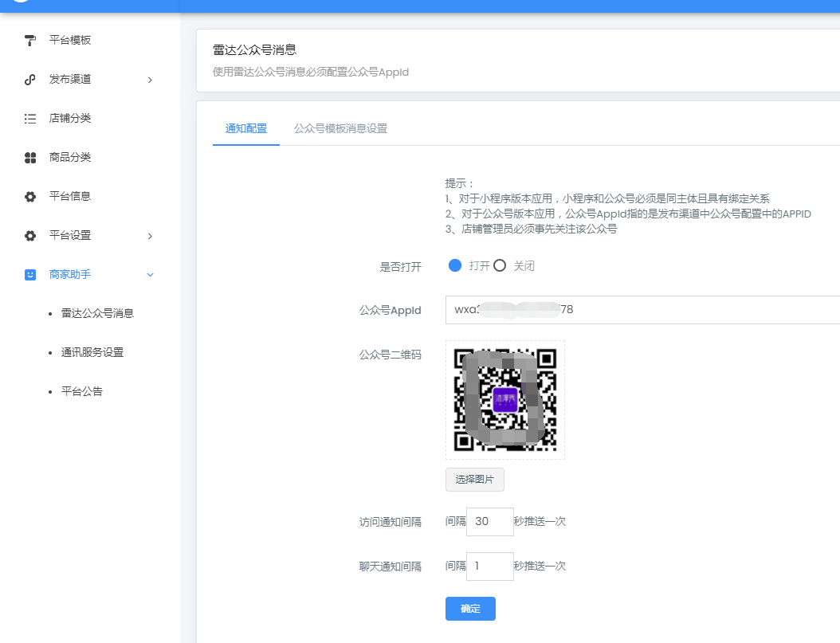
Task: Click the 访问通知间隔 seconds input
Action: (489, 521)
